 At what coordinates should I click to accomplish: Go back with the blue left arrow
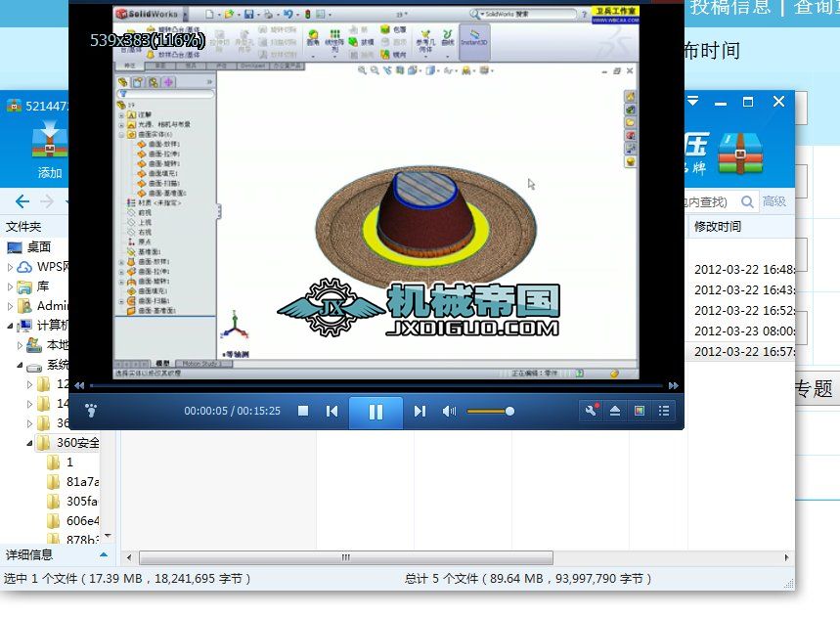click(x=22, y=201)
